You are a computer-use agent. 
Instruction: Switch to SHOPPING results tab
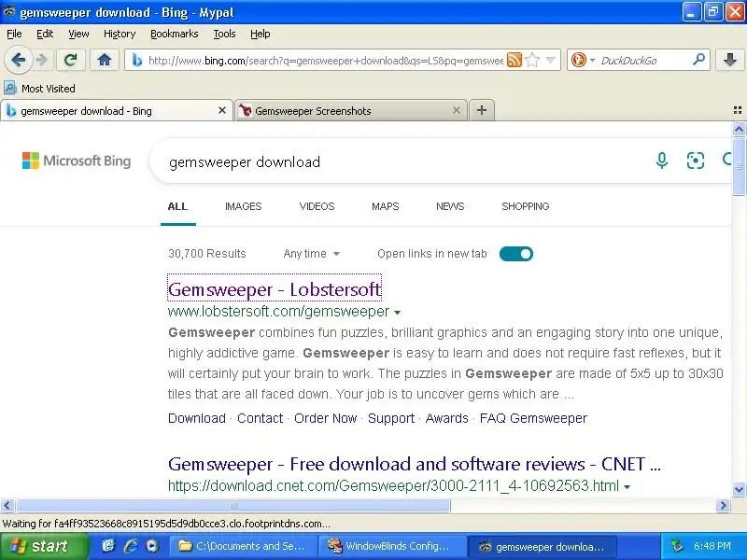(526, 206)
